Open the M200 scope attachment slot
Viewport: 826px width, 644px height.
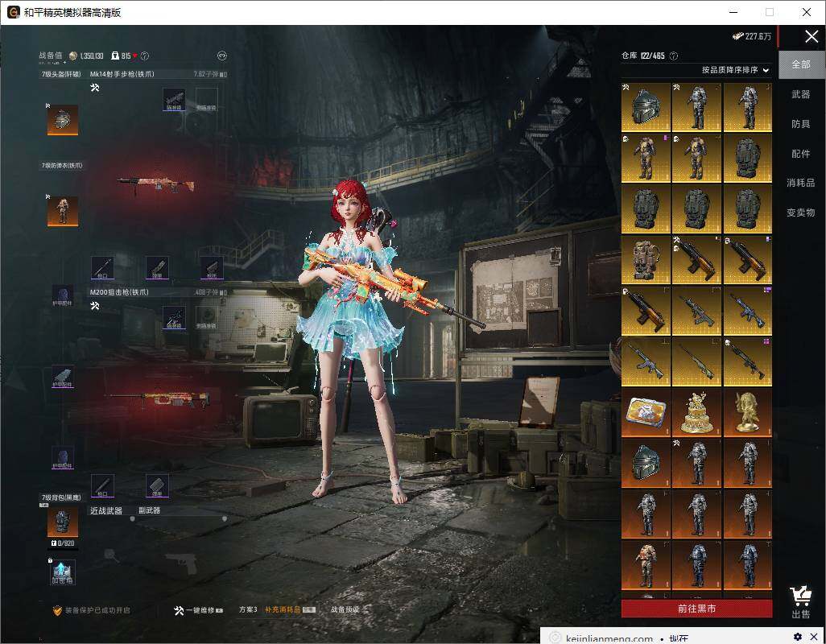click(x=174, y=318)
